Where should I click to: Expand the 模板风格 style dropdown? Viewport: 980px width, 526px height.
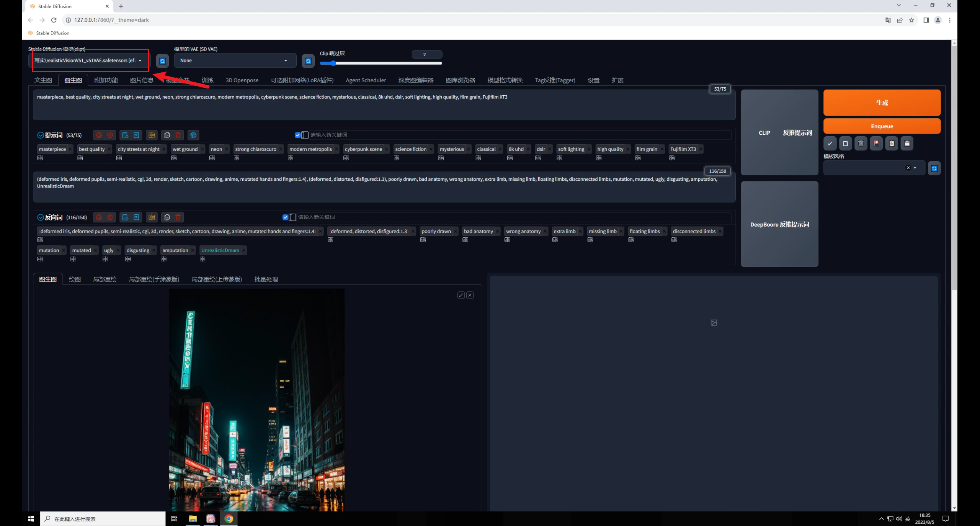(x=915, y=168)
